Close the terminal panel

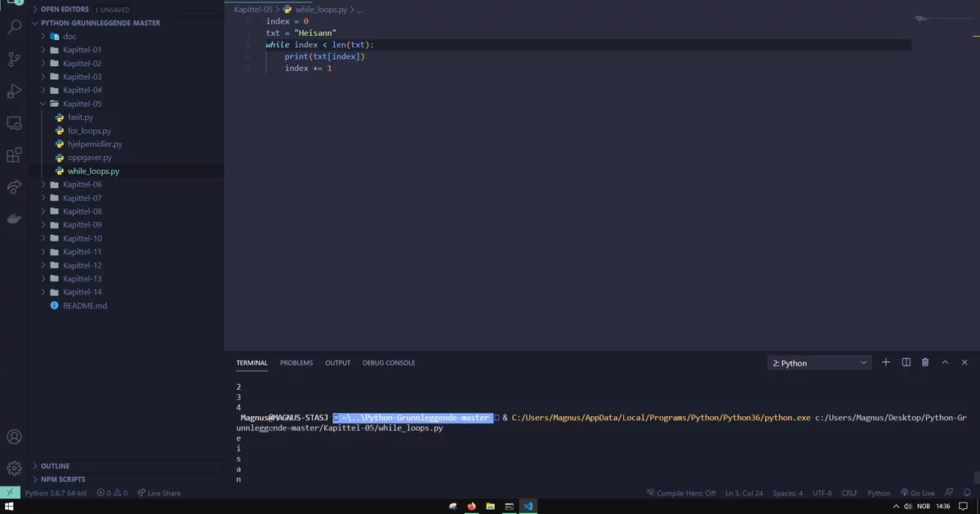(x=964, y=362)
